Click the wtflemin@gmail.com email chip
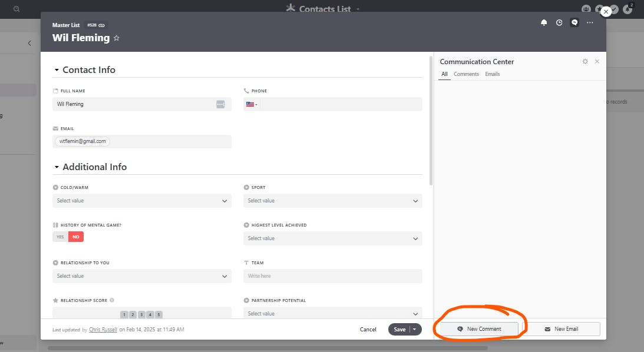Image resolution: width=644 pixels, height=352 pixels. [82, 141]
